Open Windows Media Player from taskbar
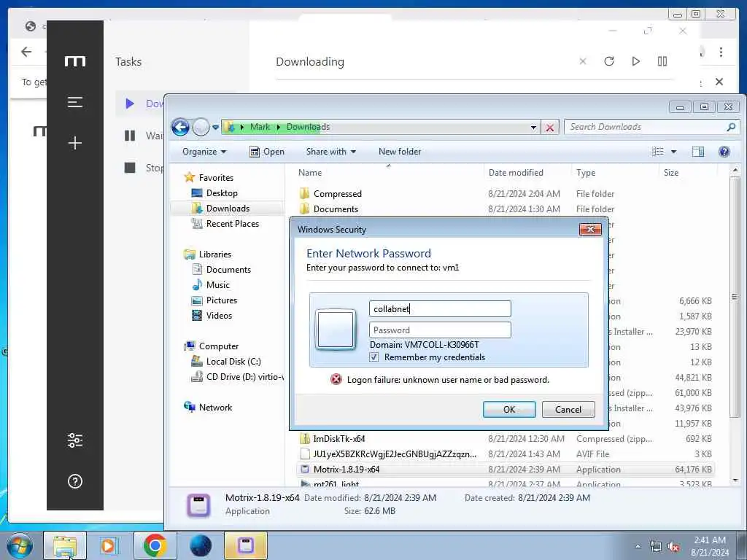 109,545
